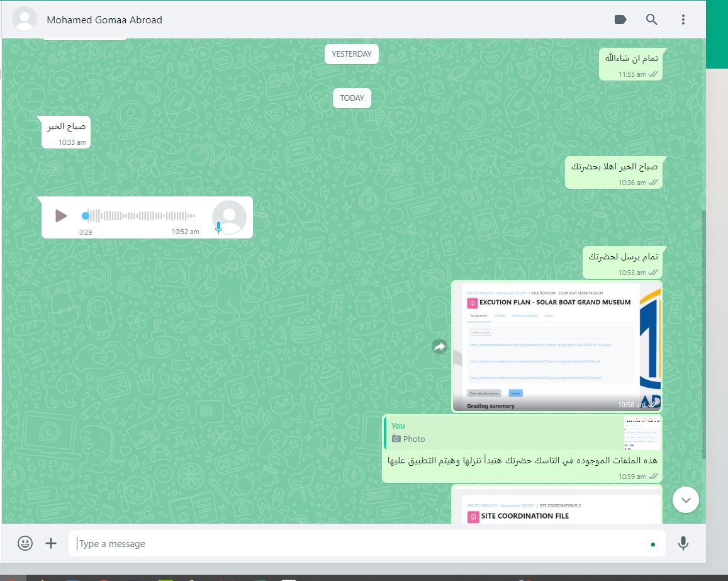Click the 10:53 am message timestamp

pos(632,273)
